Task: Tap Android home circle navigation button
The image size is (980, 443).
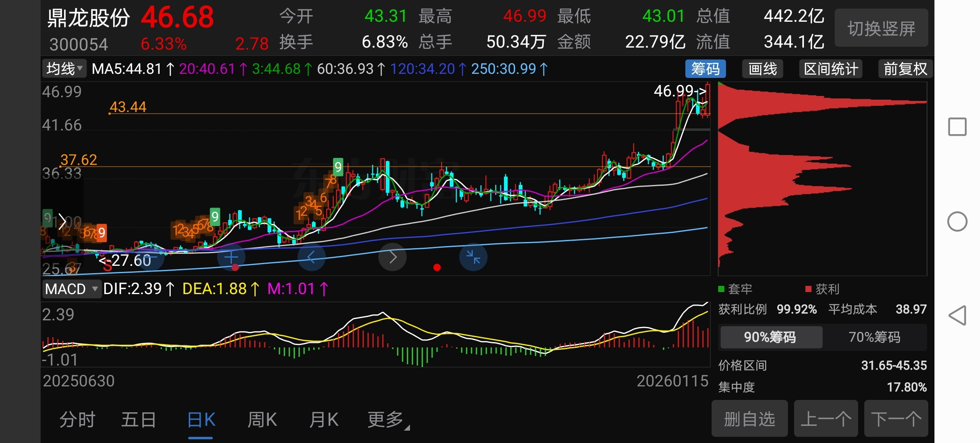Action: (957, 222)
